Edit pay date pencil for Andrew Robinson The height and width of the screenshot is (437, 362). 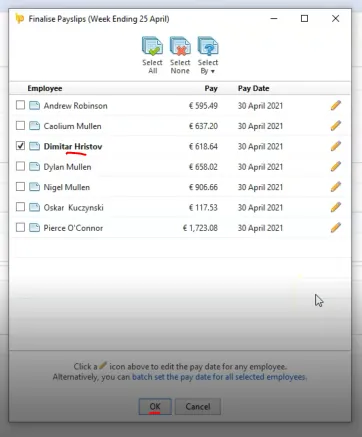(336, 105)
